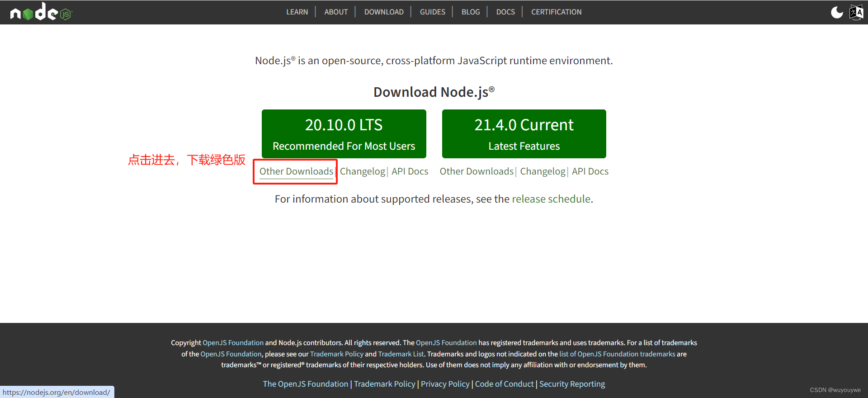Screen dimensions: 868x398
Task: Open first OpenJS Foundation link after Copyright
Action: (233, 343)
